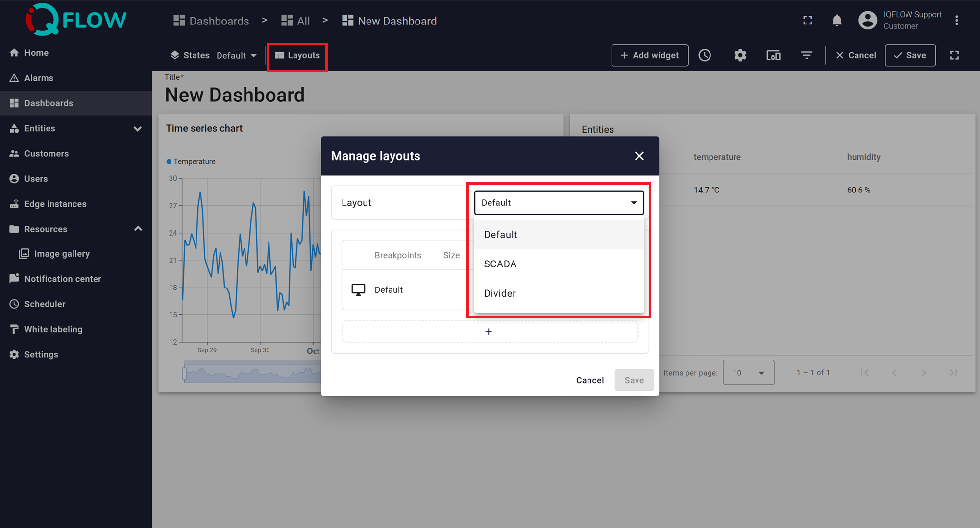The height and width of the screenshot is (528, 980).
Task: Open the States Default dropdown
Action: (x=237, y=56)
